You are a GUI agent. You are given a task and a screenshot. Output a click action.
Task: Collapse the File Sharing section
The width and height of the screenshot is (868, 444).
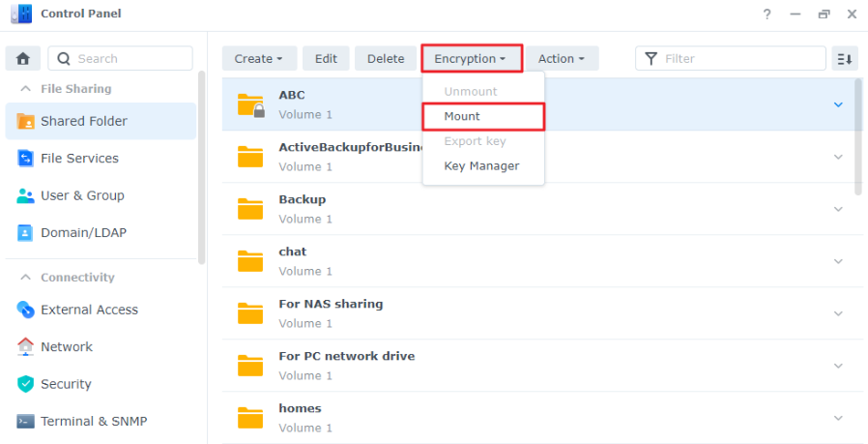click(x=25, y=89)
